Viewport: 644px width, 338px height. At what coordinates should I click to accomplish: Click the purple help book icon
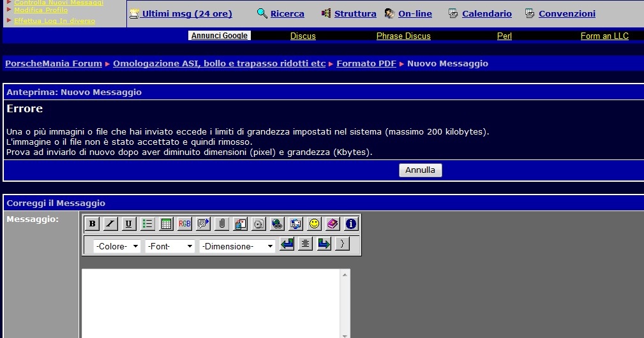[x=333, y=224]
